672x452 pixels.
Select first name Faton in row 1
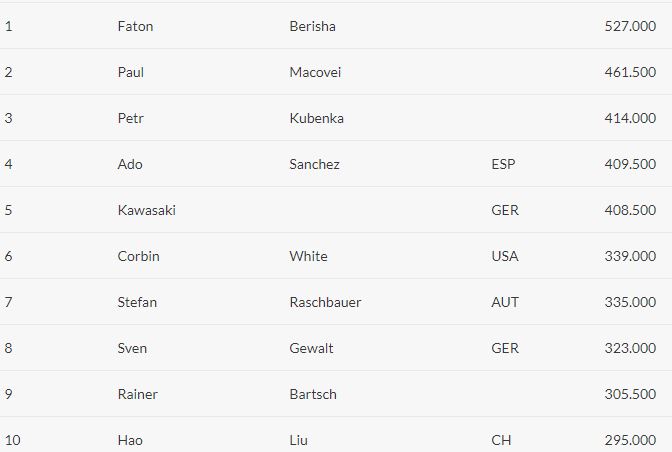pyautogui.click(x=135, y=26)
